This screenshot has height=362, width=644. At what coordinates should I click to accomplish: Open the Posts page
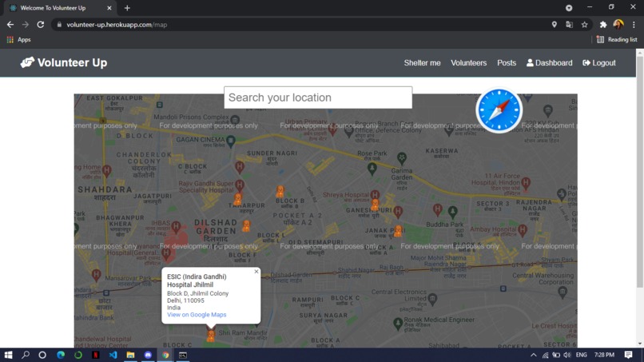click(x=507, y=63)
